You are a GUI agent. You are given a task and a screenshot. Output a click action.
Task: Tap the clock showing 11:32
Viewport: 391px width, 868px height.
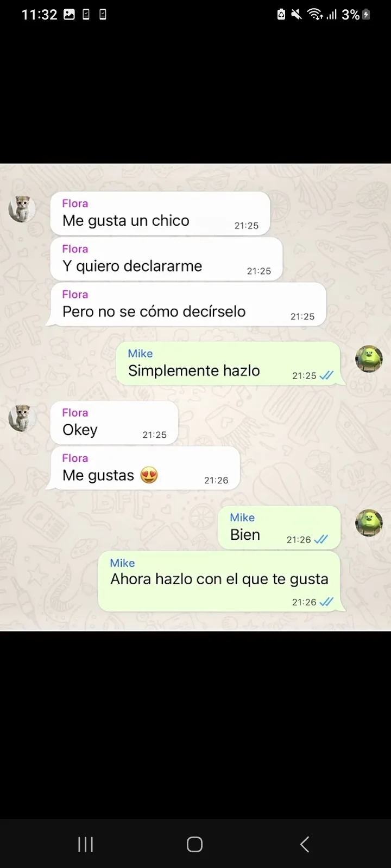pos(39,15)
